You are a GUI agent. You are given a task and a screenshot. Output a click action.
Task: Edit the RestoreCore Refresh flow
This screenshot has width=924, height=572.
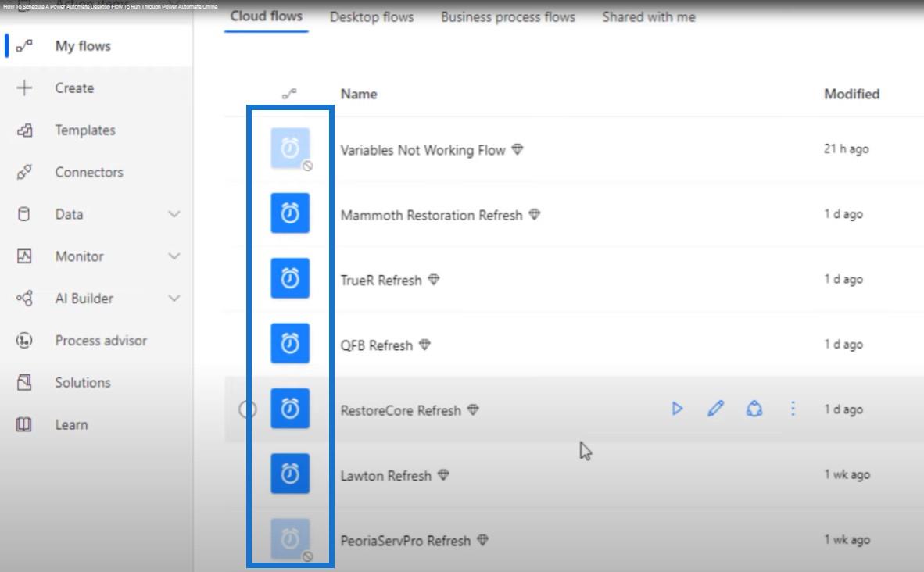click(715, 409)
